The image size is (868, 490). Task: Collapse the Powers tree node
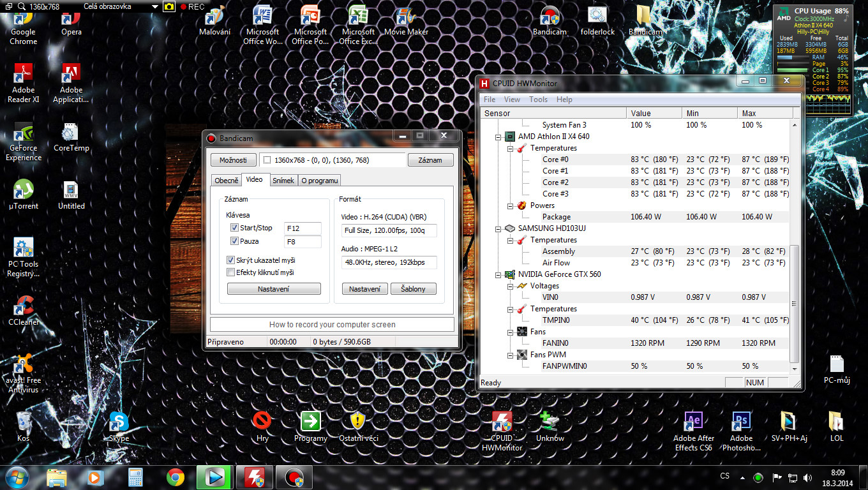pyautogui.click(x=511, y=205)
